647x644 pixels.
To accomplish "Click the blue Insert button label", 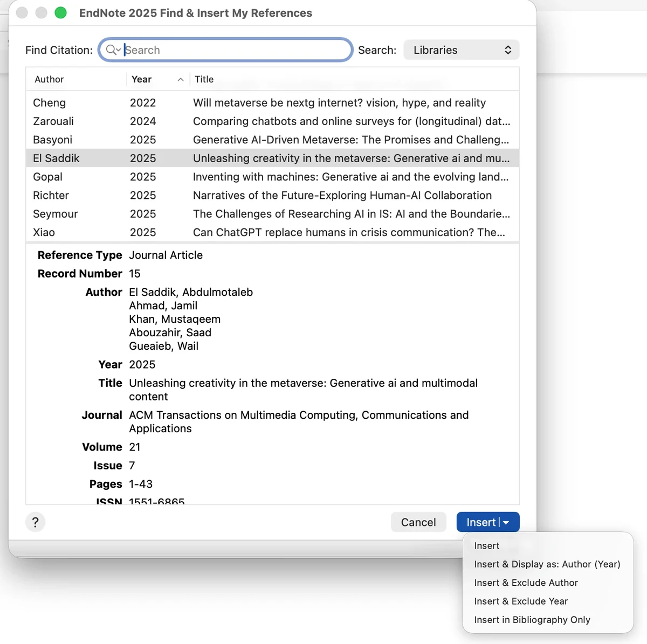I will [x=481, y=522].
